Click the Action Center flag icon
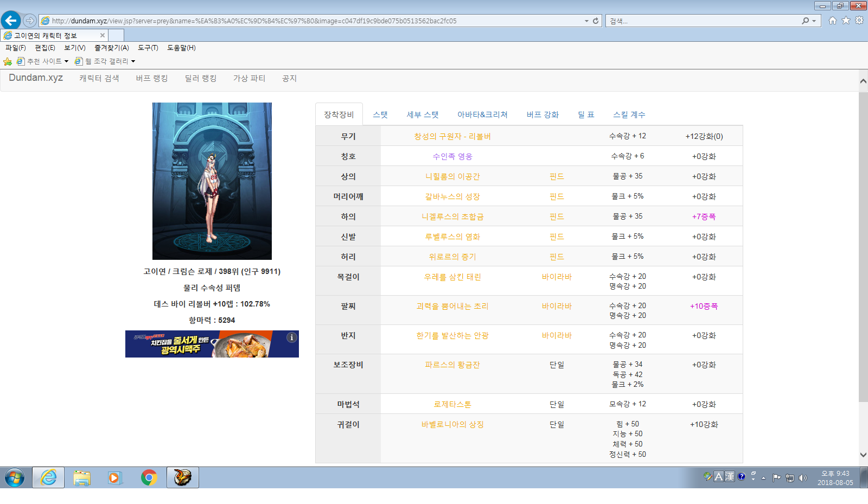 (x=777, y=478)
